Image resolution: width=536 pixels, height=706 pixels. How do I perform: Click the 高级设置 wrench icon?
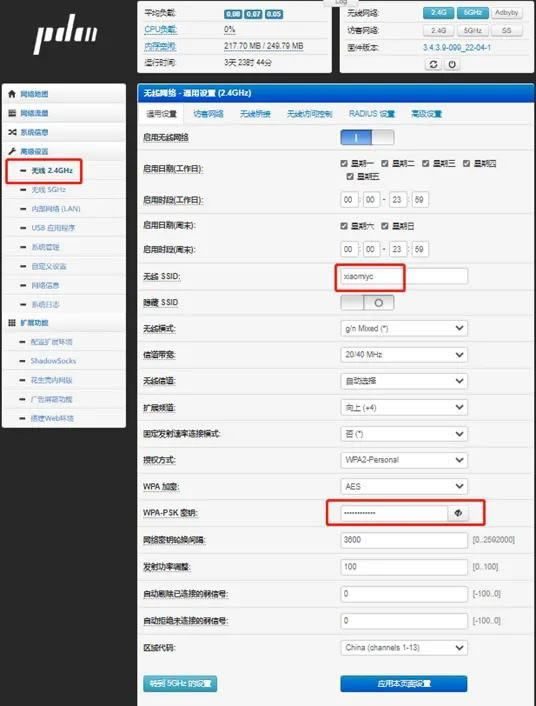pos(12,151)
